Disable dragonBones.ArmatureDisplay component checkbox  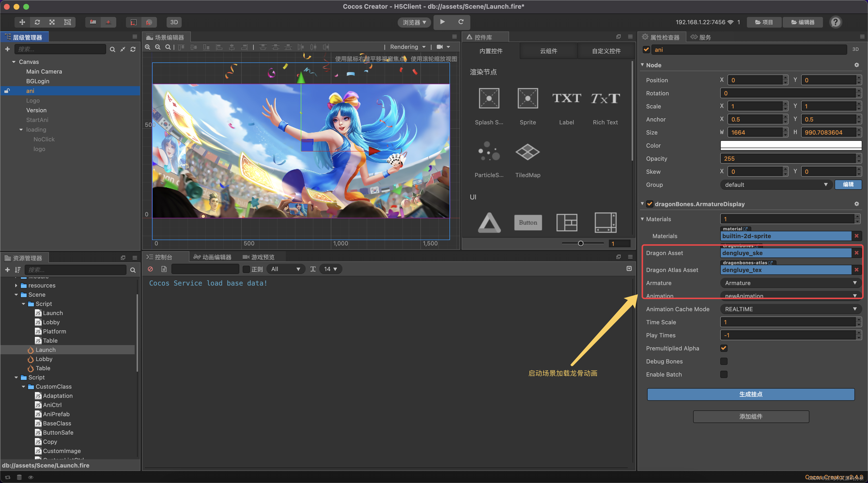point(650,204)
